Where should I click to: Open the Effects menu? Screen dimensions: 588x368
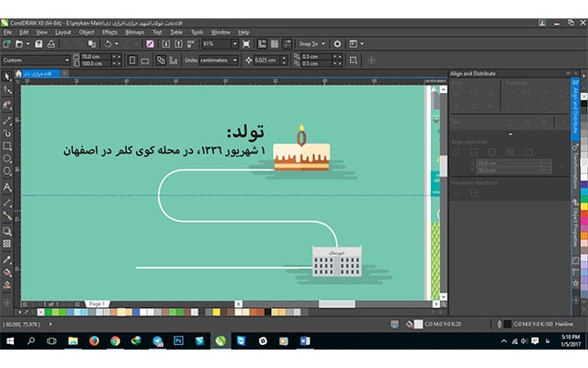tap(110, 32)
